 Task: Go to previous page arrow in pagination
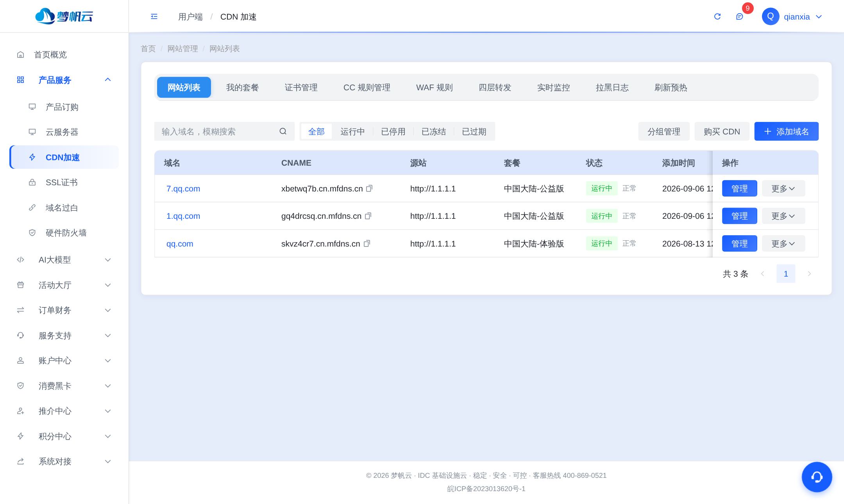(762, 273)
